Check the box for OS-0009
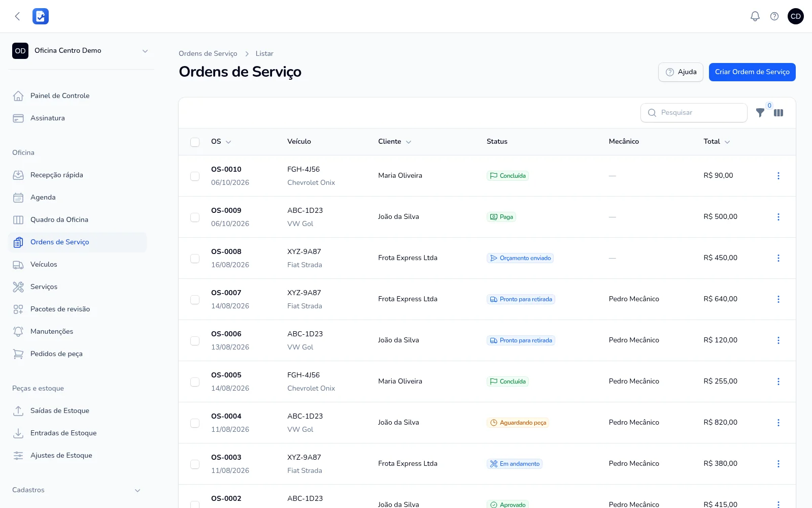This screenshot has width=812, height=508. (x=195, y=217)
